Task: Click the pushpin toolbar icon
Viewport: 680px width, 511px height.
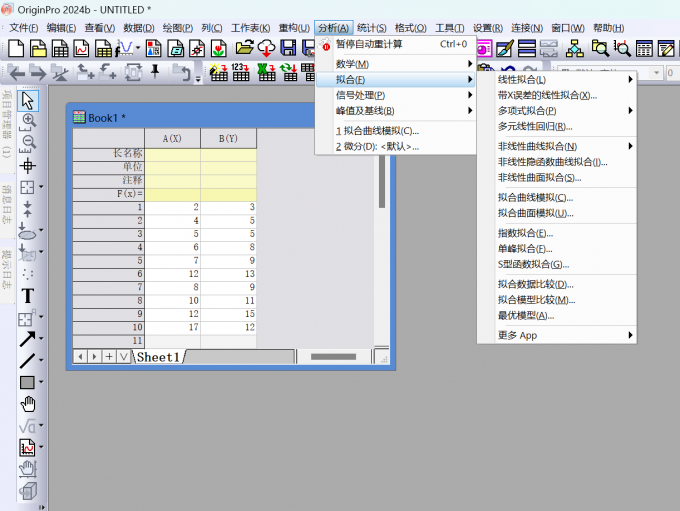Action: pos(155,71)
